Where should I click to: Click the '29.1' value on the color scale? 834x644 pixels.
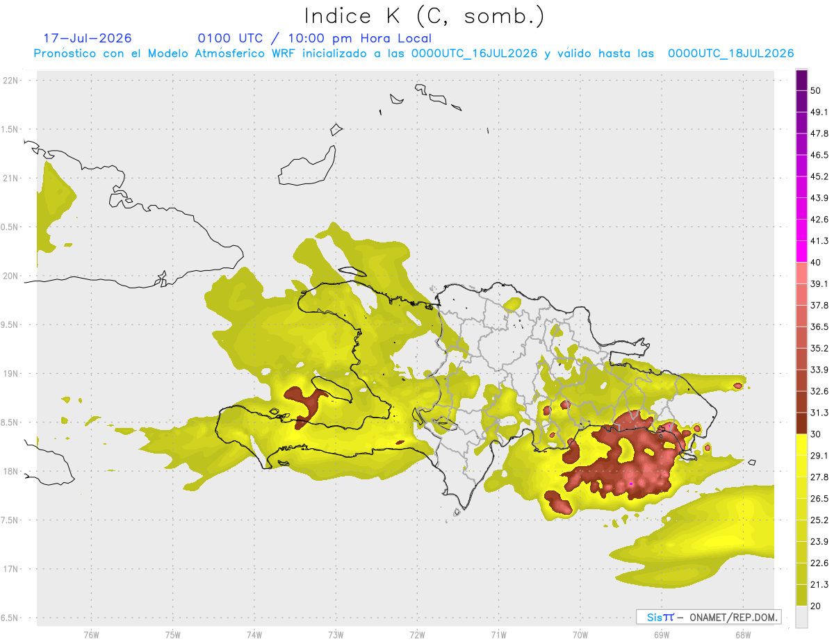coord(819,456)
